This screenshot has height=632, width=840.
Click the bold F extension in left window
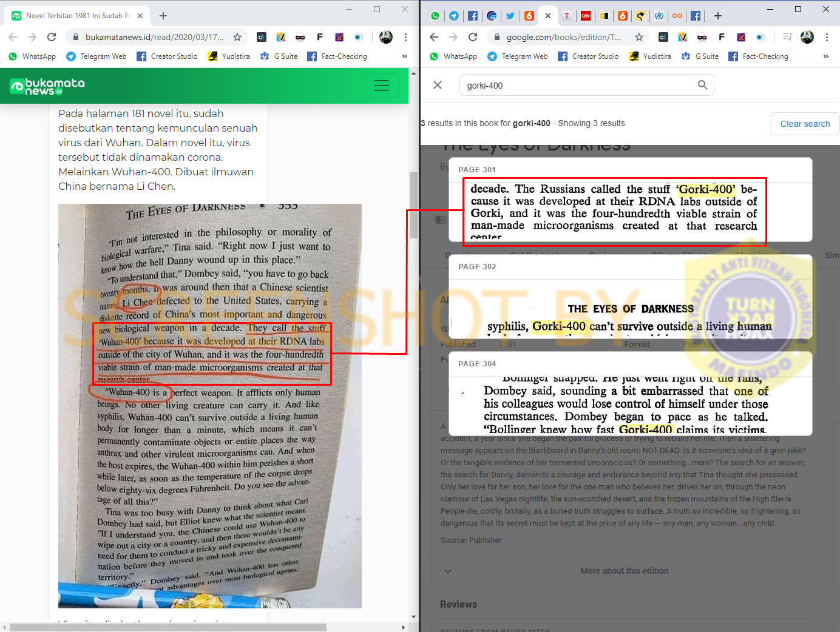320,37
